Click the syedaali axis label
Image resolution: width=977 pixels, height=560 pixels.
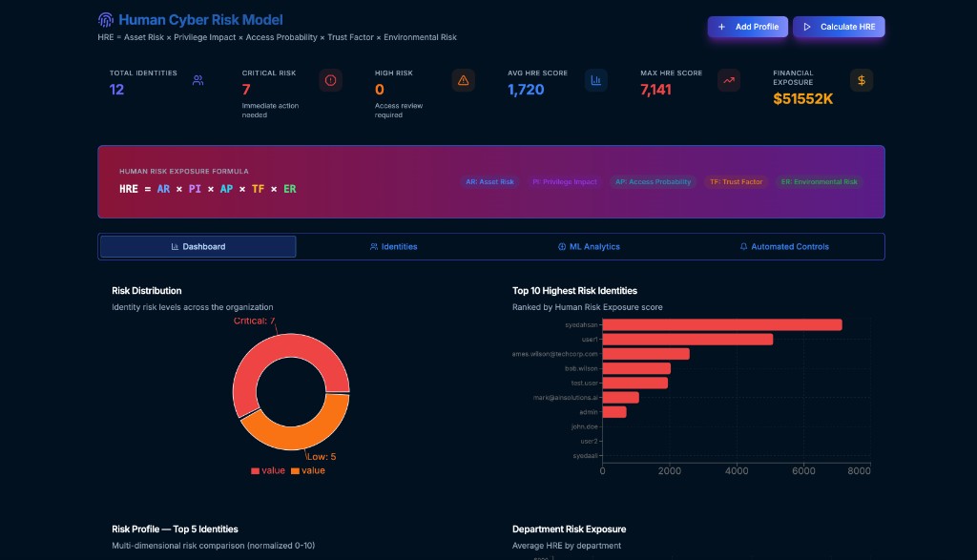(585, 456)
